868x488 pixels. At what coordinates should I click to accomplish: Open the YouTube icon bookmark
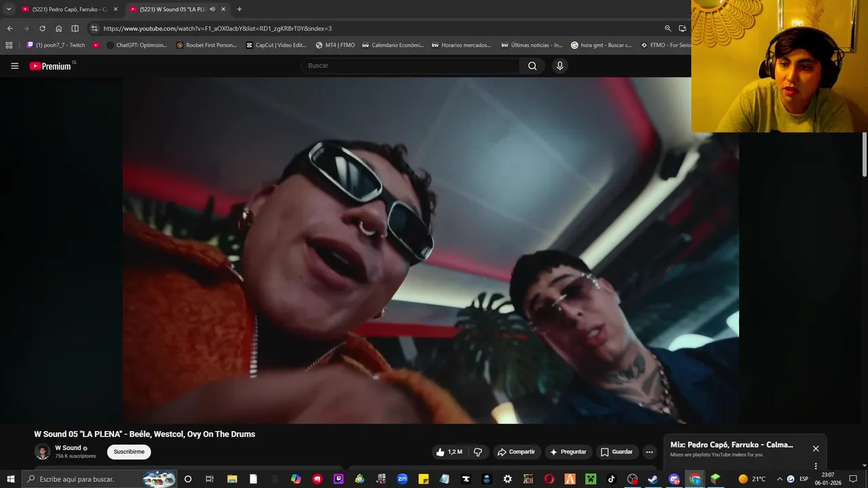pyautogui.click(x=96, y=45)
